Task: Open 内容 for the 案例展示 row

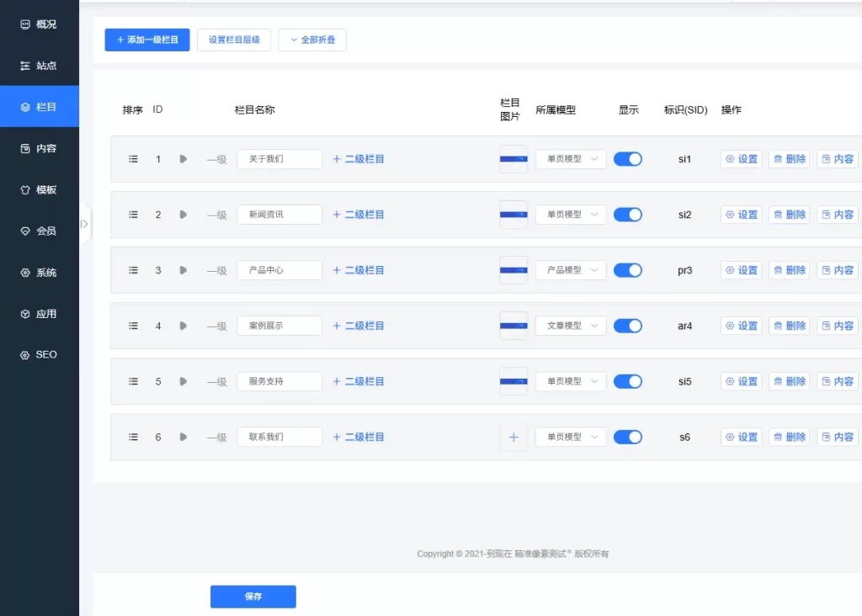Action: click(838, 326)
